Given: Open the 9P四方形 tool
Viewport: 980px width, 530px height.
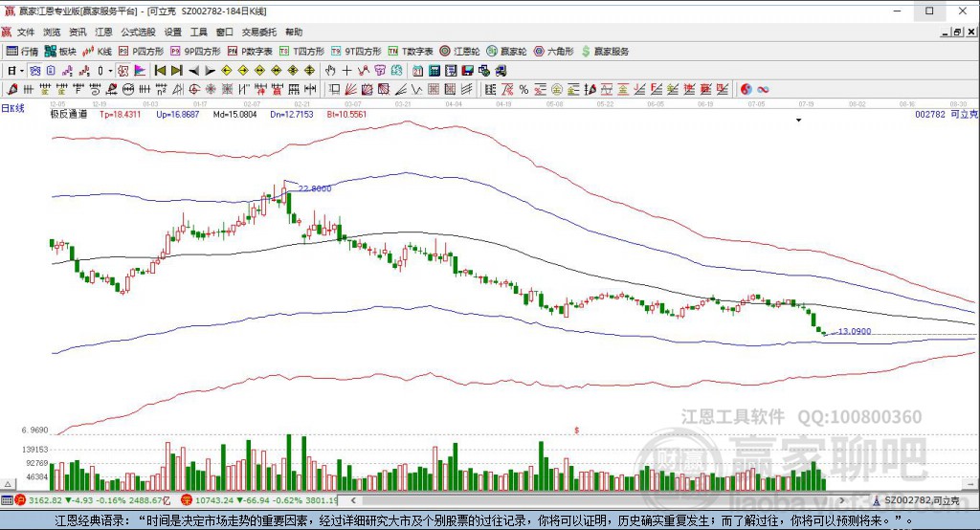Looking at the screenshot, I should coord(195,52).
